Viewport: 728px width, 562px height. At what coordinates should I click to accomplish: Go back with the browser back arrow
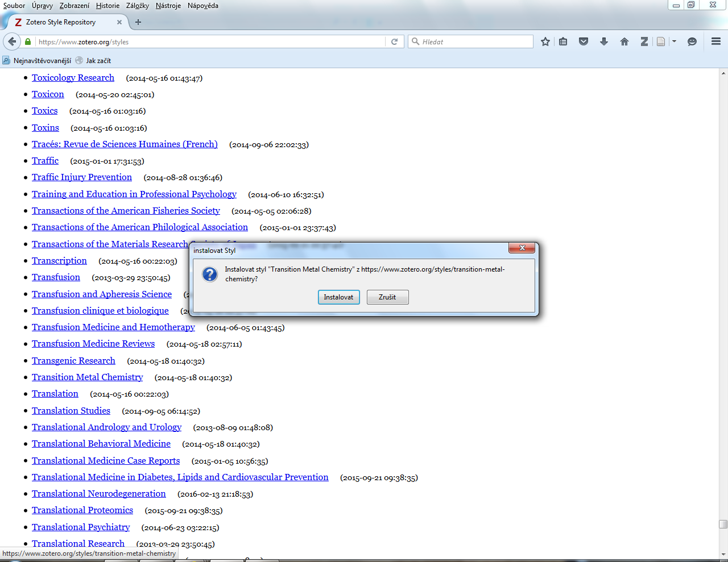tap(12, 41)
